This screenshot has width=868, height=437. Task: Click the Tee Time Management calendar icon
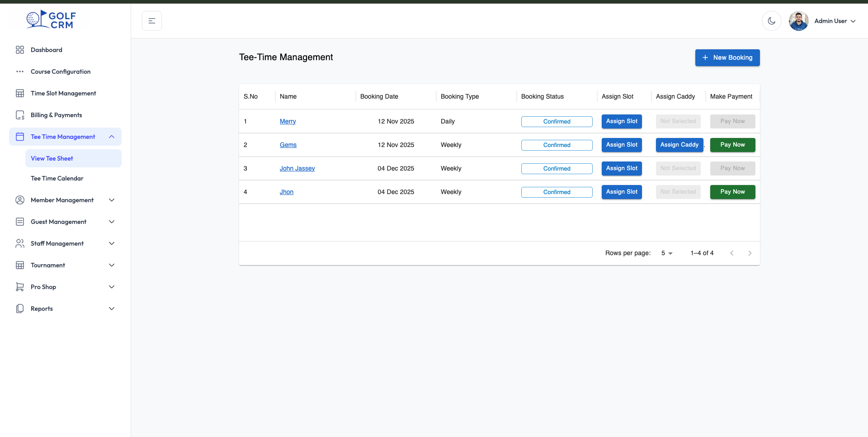tap(20, 137)
